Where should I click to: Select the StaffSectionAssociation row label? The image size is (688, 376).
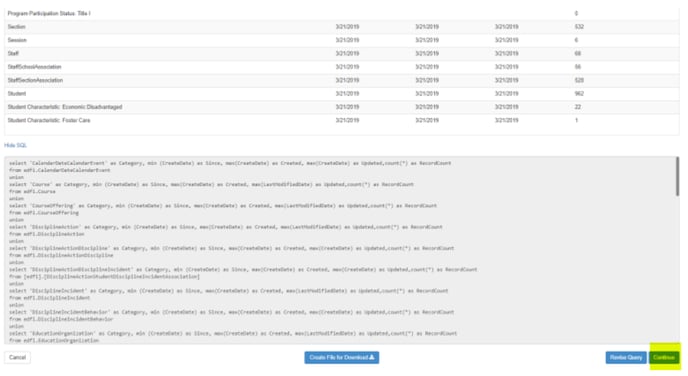(x=35, y=80)
